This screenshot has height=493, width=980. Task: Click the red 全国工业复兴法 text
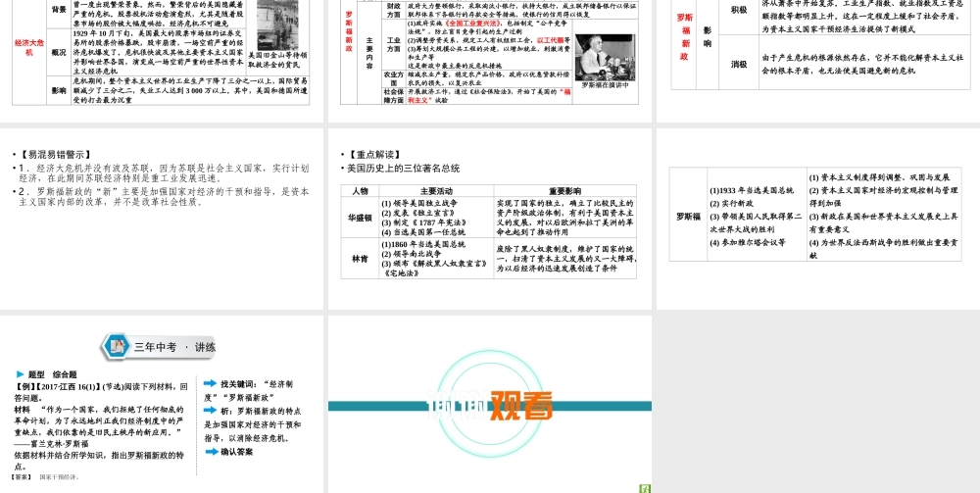tap(473, 23)
